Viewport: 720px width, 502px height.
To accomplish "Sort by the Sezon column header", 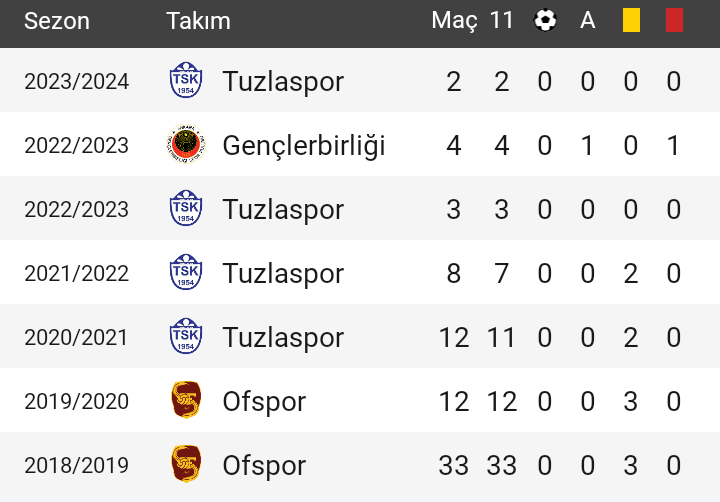I will pos(57,21).
